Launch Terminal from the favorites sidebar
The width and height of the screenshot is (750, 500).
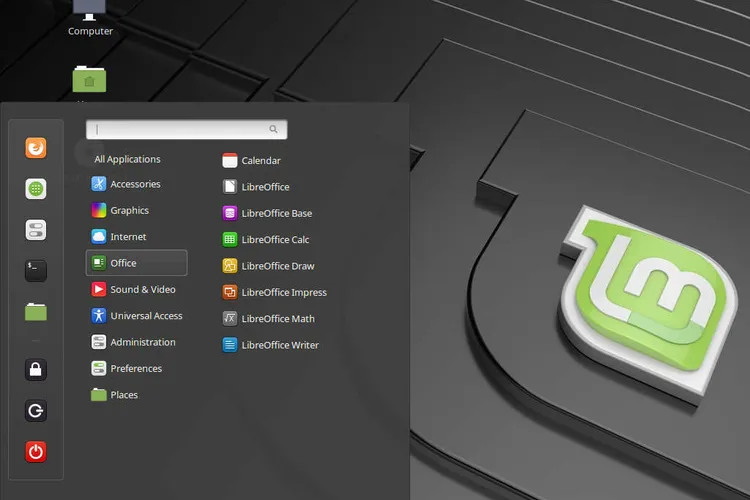(x=36, y=270)
